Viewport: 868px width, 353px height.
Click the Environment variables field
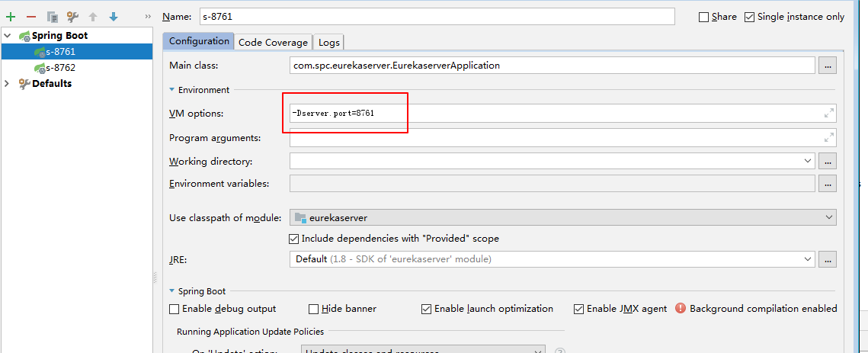coord(553,184)
